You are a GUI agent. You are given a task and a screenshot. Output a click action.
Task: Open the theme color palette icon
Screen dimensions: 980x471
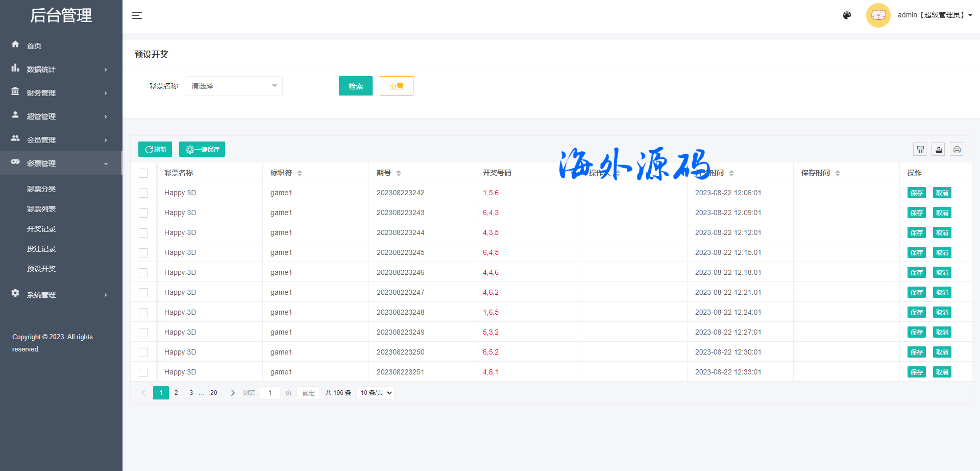point(847,15)
